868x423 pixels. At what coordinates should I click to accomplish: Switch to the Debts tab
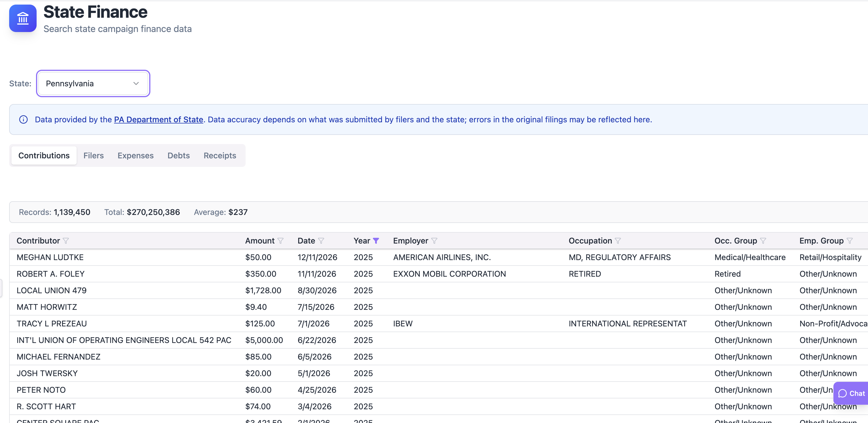179,155
